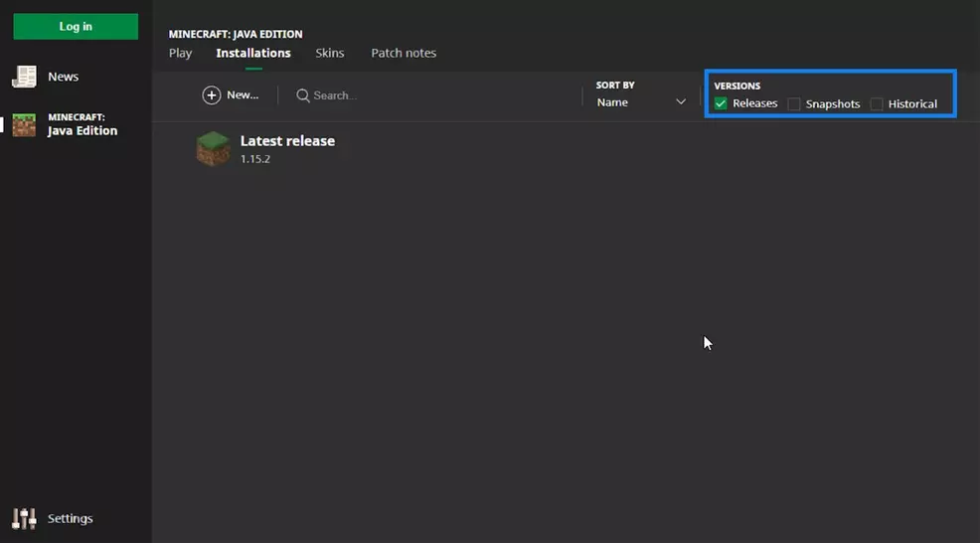The width and height of the screenshot is (980, 543).
Task: Enable the Historical checkbox
Action: 877,103
